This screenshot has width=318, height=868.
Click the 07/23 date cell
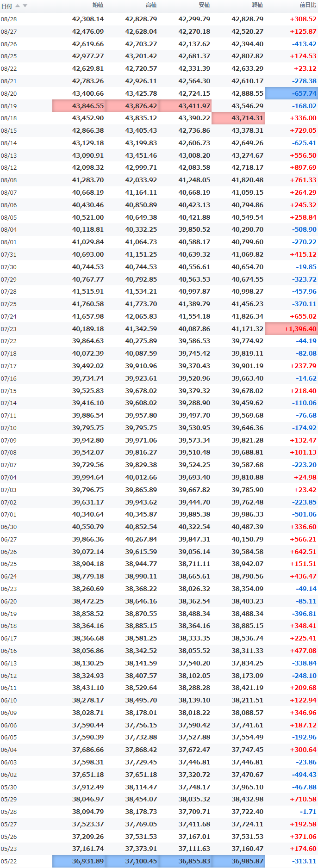(x=9, y=329)
